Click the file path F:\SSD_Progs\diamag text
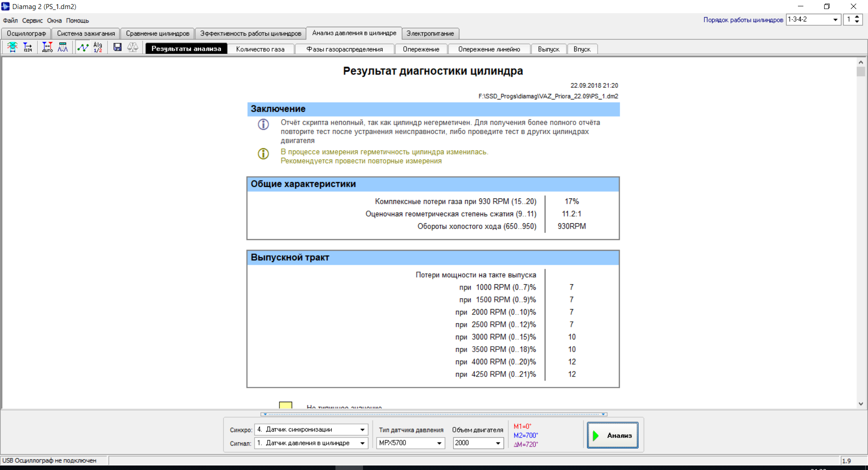The height and width of the screenshot is (470, 868). pos(548,96)
